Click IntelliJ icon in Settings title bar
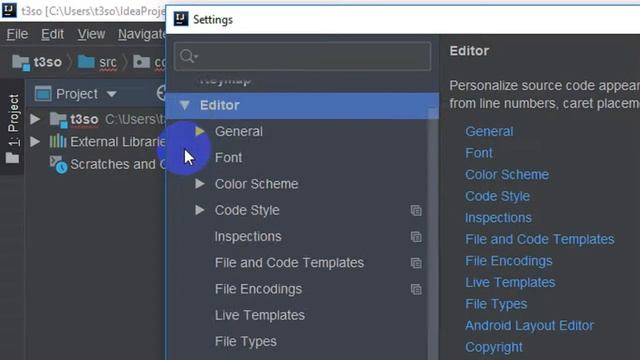The height and width of the screenshot is (360, 640). tap(181, 19)
